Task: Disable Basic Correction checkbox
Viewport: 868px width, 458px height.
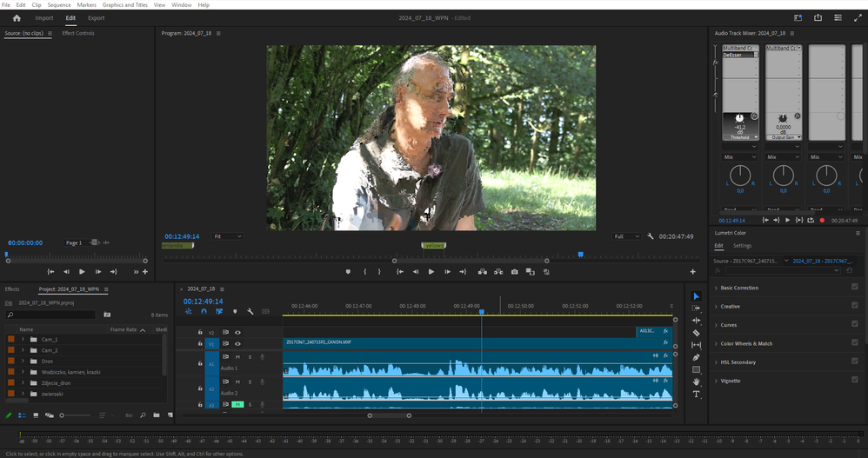Action: pyautogui.click(x=855, y=287)
